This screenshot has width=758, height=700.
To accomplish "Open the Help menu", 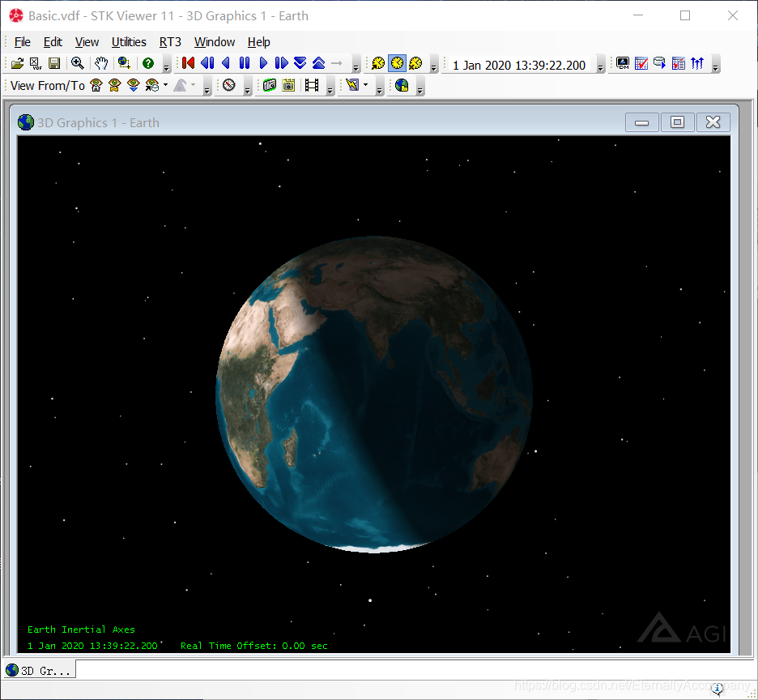I will tap(258, 42).
